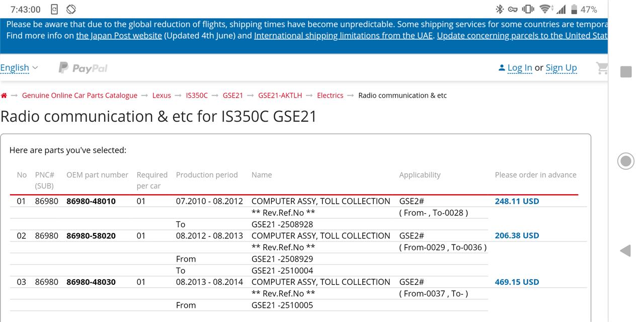Open Update concerning parcels to United States link
Viewport: 644px width, 322px height.
(522, 36)
